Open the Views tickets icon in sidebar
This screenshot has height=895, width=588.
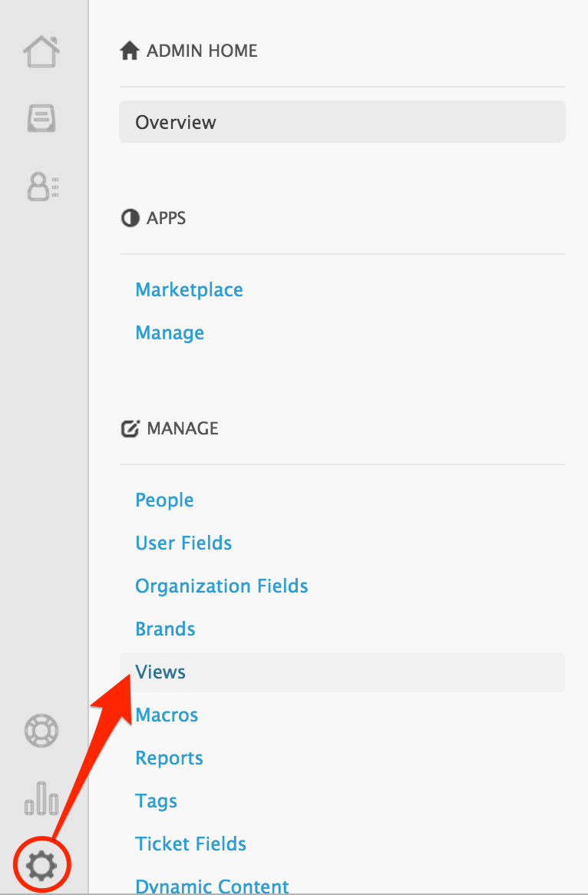41,119
